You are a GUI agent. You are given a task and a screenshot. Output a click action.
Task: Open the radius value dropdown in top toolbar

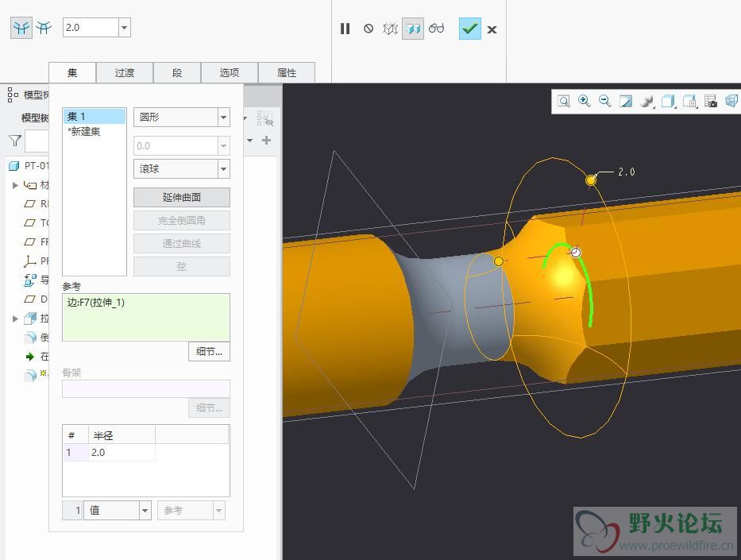coord(124,28)
